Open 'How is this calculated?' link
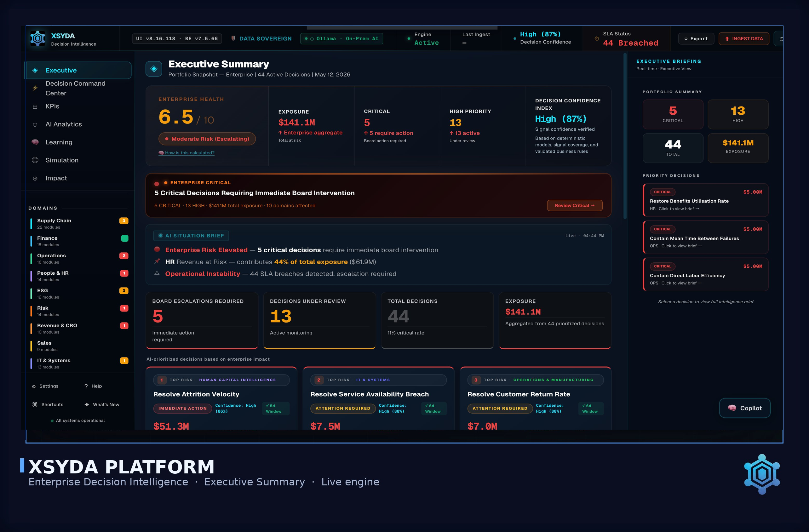The height and width of the screenshot is (532, 809). point(186,153)
